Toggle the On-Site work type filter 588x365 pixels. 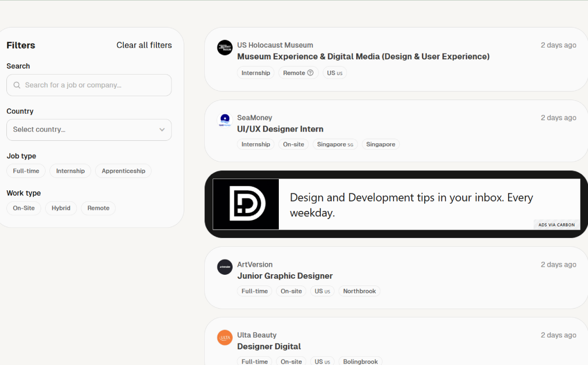coord(24,208)
